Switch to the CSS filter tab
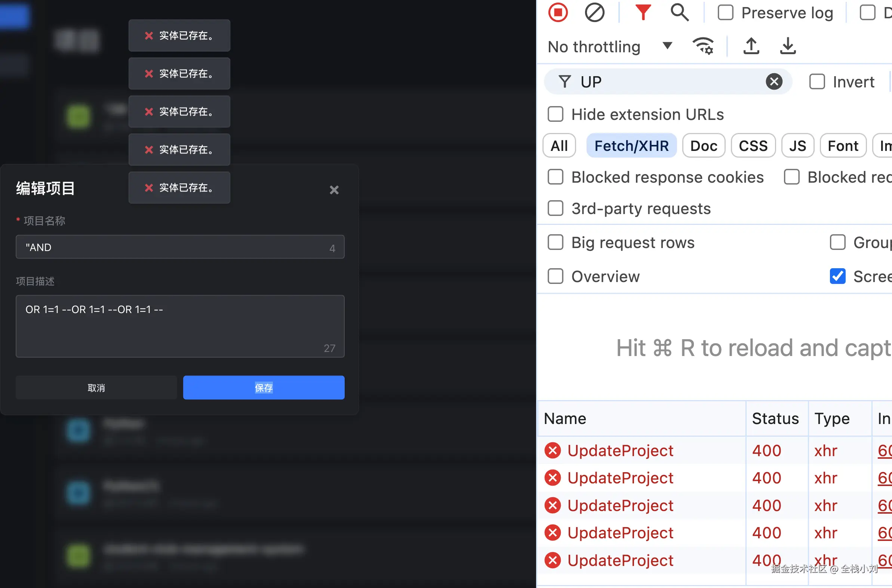 click(x=753, y=146)
